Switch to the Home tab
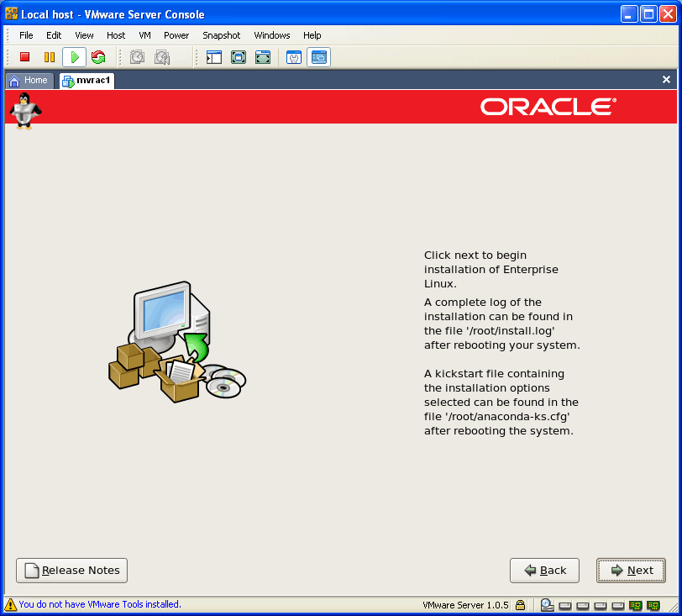The width and height of the screenshot is (682, 616). (x=29, y=81)
